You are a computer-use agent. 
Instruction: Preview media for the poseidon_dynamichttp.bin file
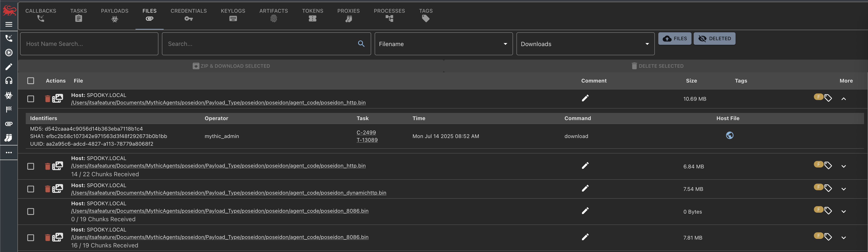point(58,189)
